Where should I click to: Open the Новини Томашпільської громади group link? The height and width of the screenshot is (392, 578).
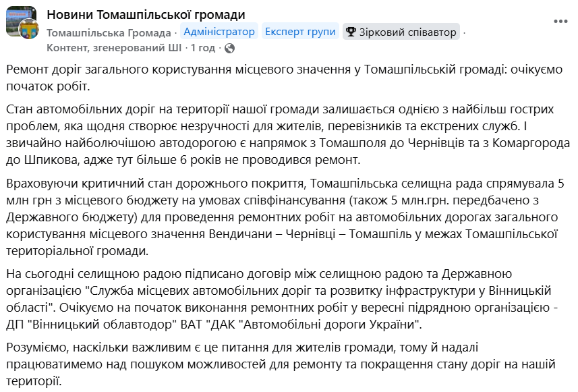click(146, 15)
